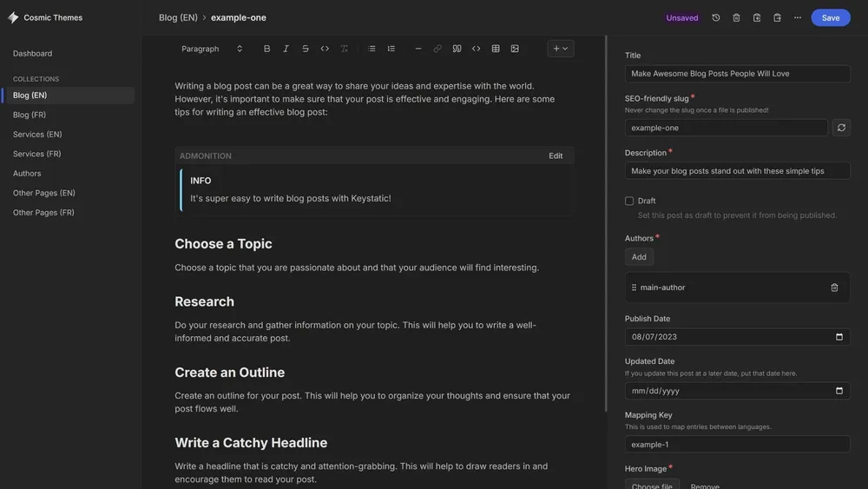This screenshot has height=489, width=868.
Task: Edit the Description field
Action: [737, 171]
